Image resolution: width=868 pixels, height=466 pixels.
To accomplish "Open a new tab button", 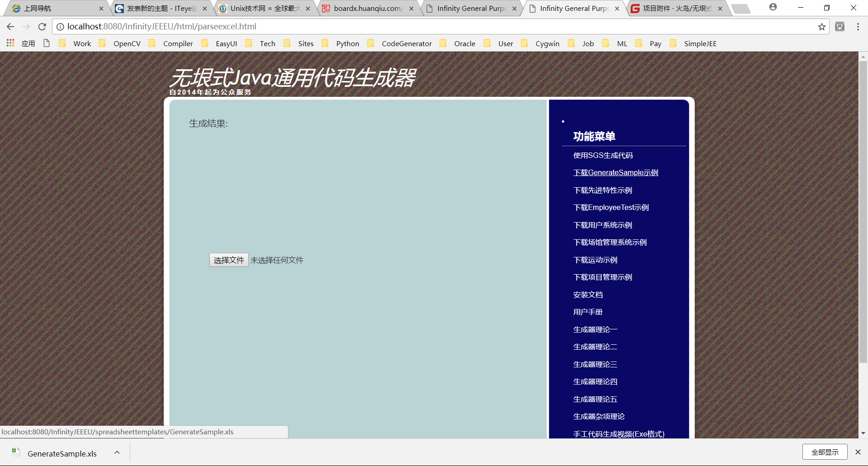I will pyautogui.click(x=741, y=9).
